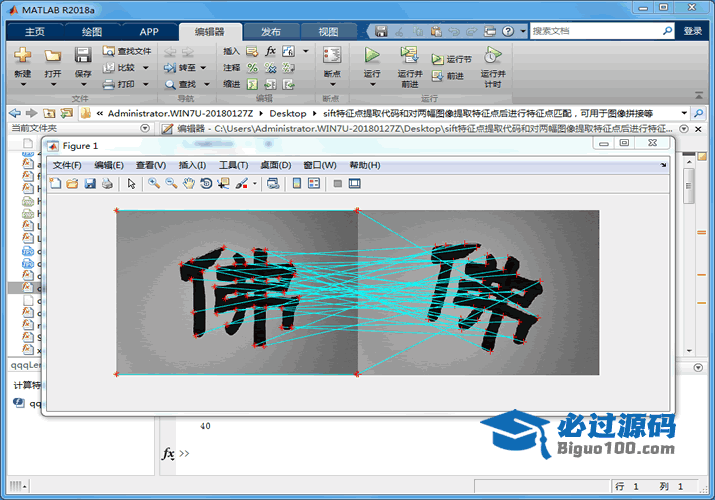The width and height of the screenshot is (715, 500).
Task: Click the Print (打印) icon in ribbon
Action: (x=109, y=84)
